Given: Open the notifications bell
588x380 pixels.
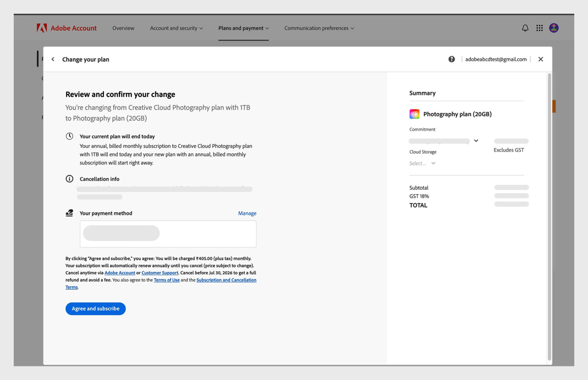Looking at the screenshot, I should point(525,28).
